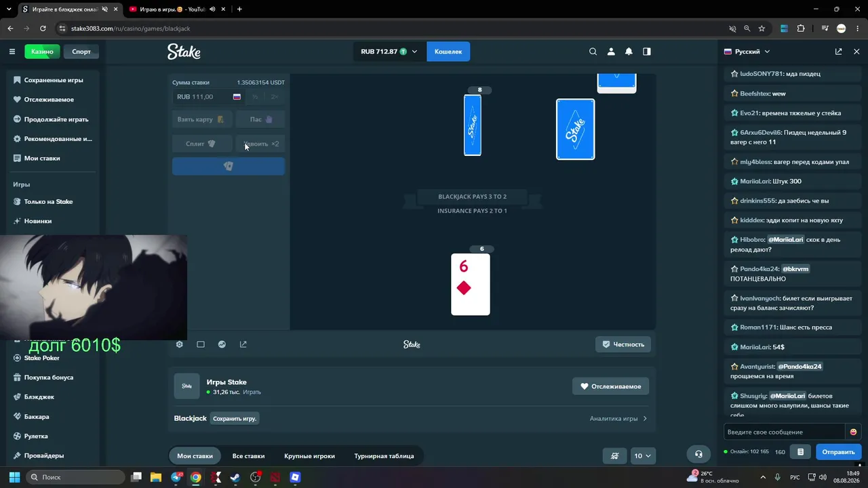Open Roulette (Рулетка) sidebar category
The image size is (868, 488).
36,436
